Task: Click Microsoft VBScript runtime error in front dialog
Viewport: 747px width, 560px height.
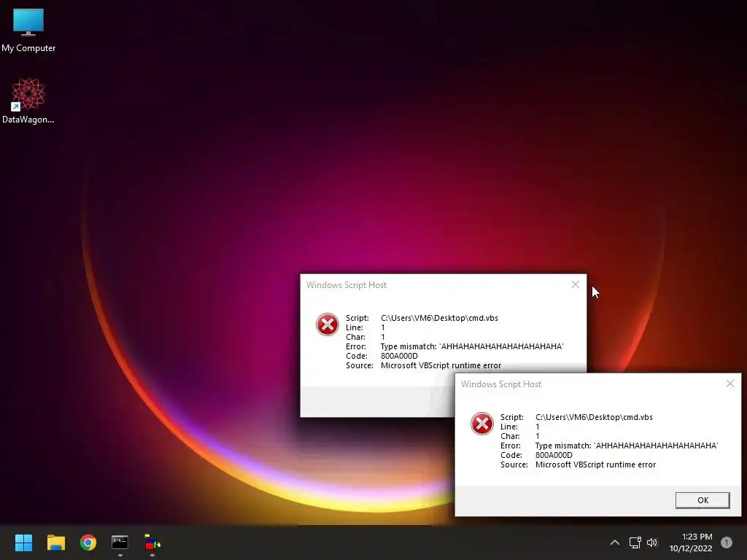Action: click(595, 464)
